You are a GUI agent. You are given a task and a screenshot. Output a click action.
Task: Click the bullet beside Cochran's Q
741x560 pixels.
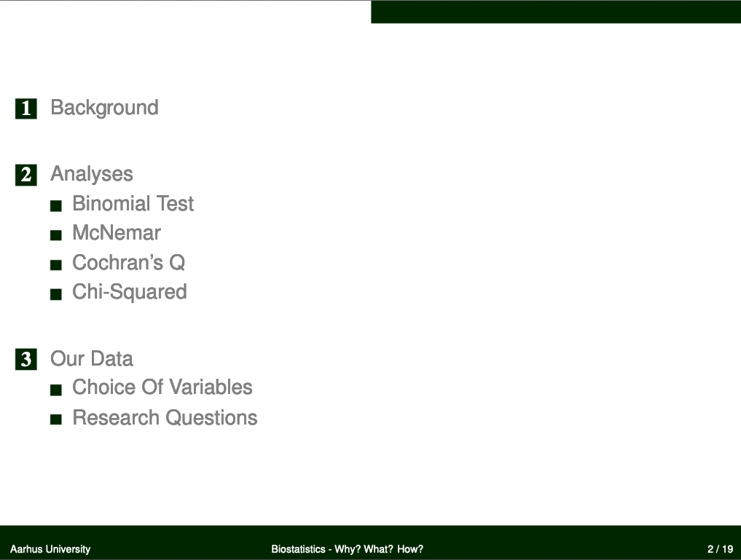[x=56, y=264]
